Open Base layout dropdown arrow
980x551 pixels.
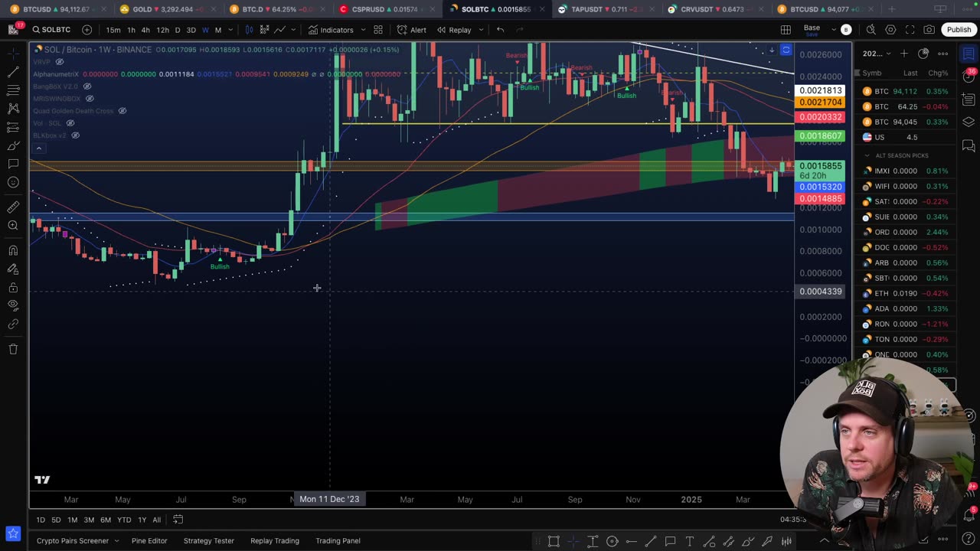pos(833,30)
